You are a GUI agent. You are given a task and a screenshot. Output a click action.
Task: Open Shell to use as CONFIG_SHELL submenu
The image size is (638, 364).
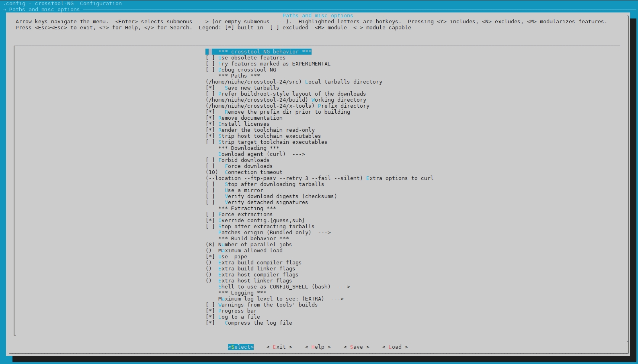(284, 287)
